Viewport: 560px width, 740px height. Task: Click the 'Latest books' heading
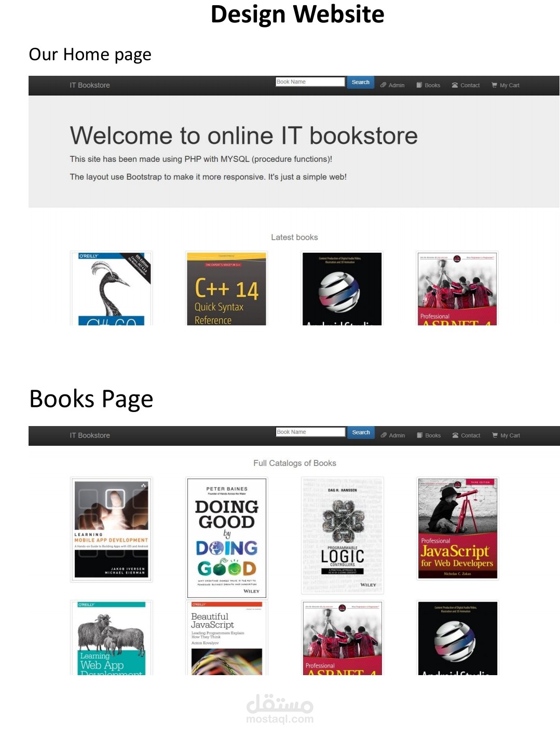click(294, 237)
